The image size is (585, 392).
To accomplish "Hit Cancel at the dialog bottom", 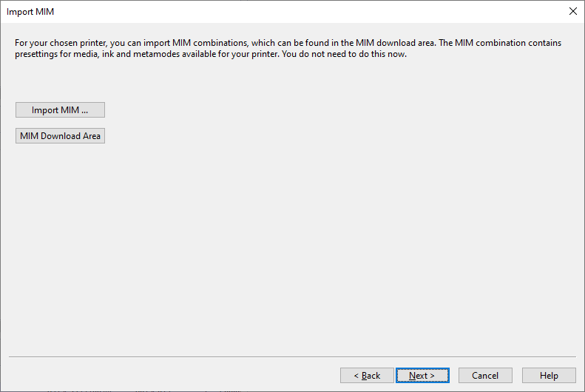I will [x=485, y=376].
